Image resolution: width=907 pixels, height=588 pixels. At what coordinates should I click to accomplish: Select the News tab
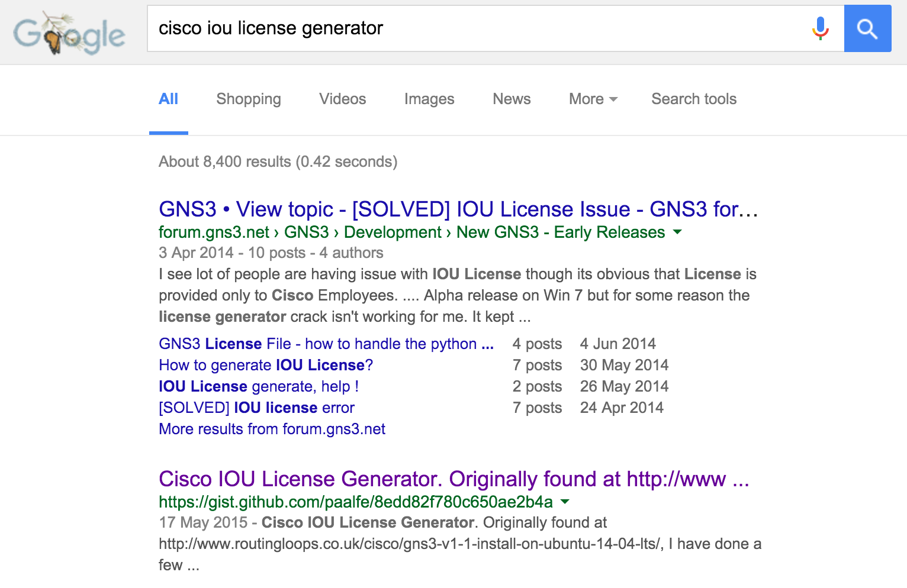tap(512, 99)
